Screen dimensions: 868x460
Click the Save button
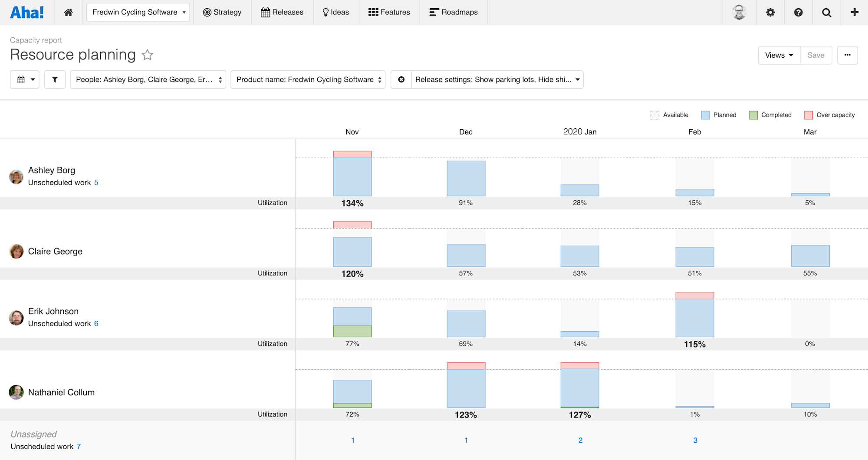click(x=816, y=55)
